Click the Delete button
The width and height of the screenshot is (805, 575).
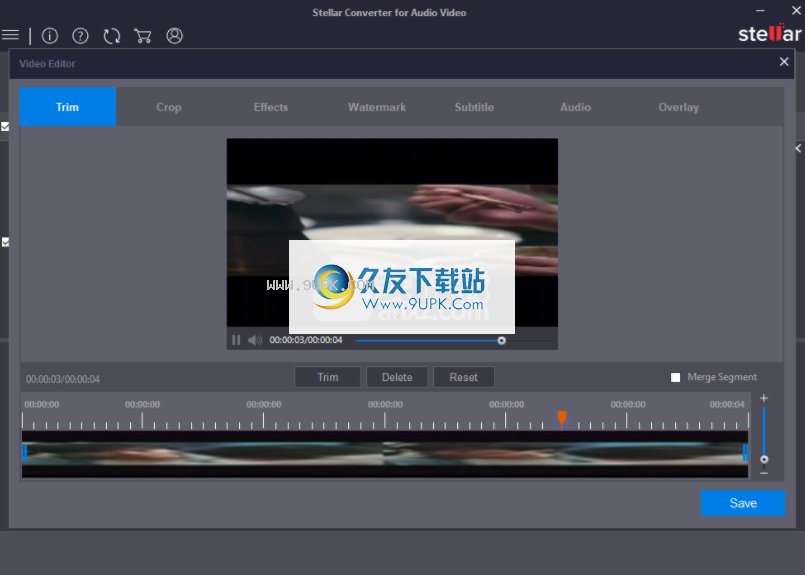point(397,377)
